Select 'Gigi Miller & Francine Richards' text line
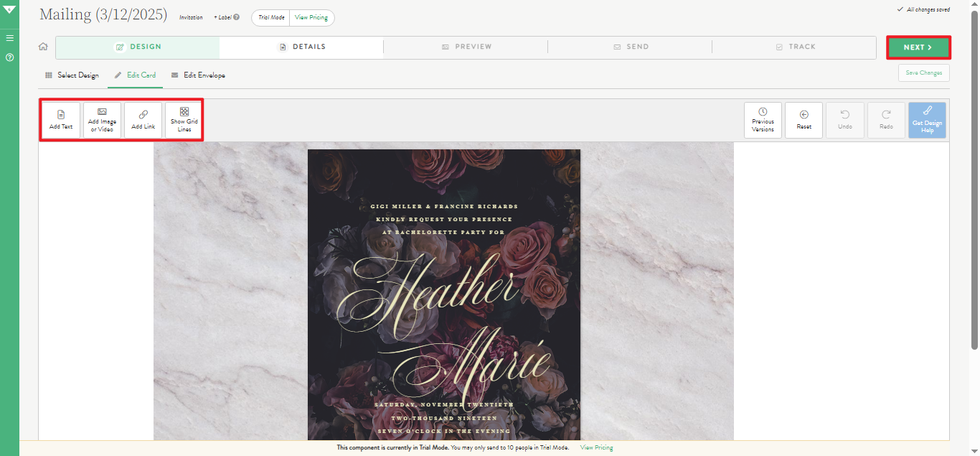 tap(444, 207)
